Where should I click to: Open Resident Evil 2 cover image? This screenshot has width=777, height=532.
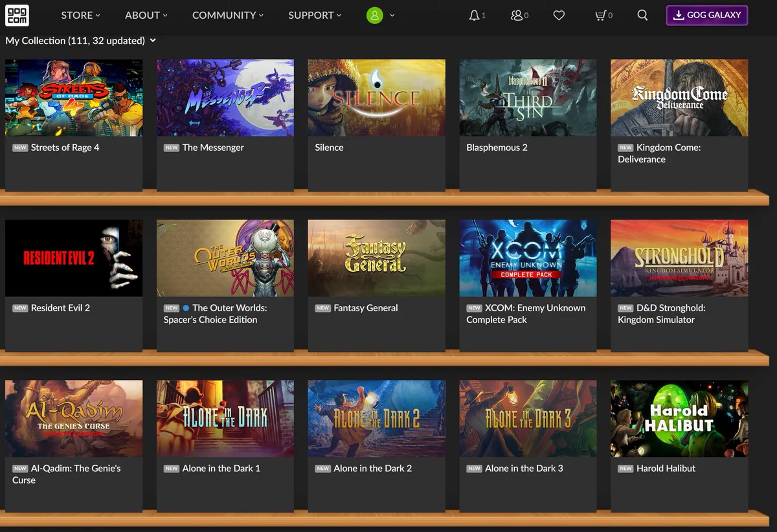74,258
